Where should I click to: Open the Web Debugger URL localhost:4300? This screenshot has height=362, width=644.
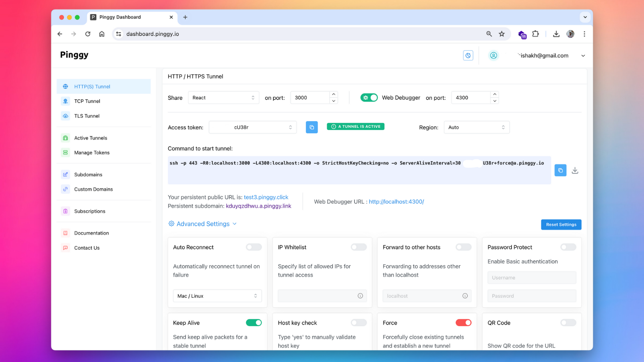(x=396, y=202)
